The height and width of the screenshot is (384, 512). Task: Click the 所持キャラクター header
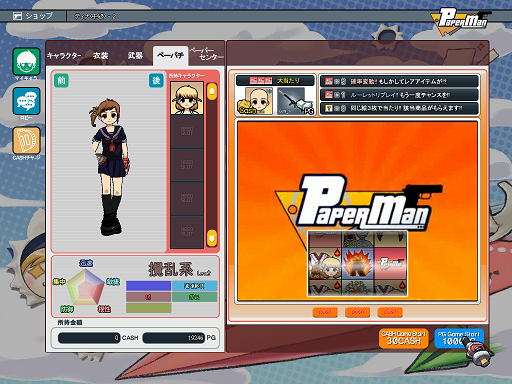[x=187, y=76]
